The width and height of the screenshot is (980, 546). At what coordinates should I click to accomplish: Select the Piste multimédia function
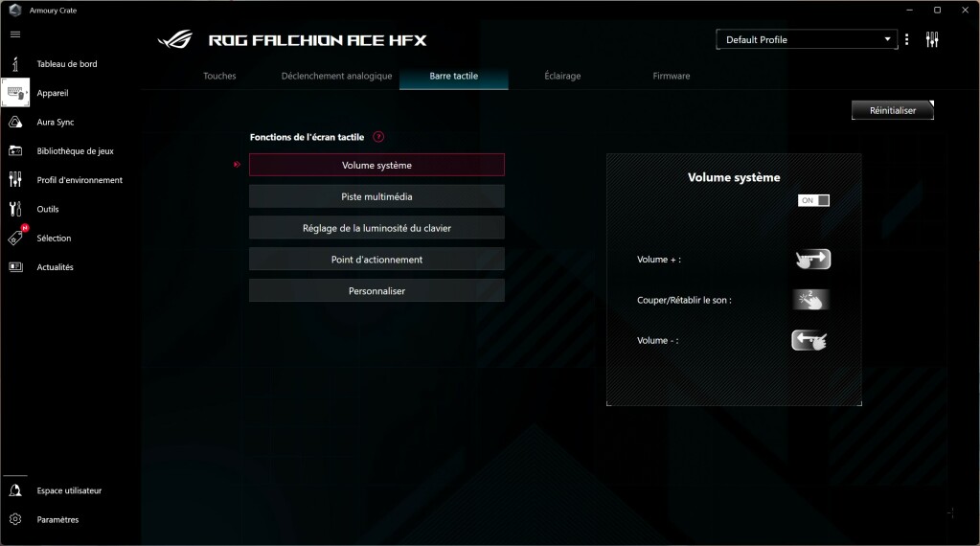376,196
